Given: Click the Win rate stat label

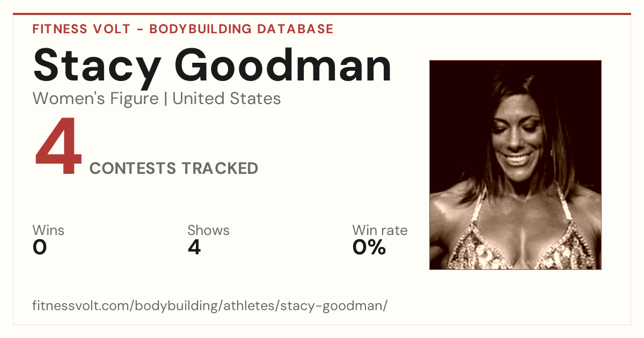Looking at the screenshot, I should click(x=380, y=231).
